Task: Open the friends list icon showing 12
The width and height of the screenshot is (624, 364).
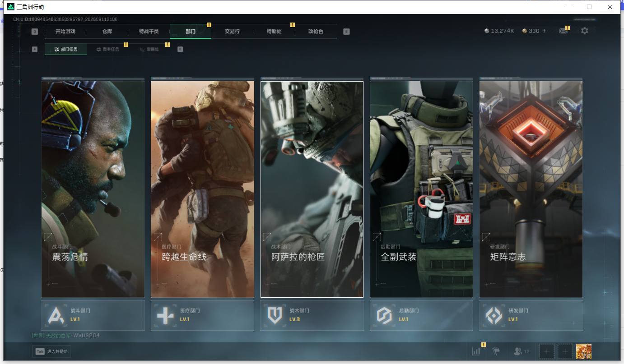Action: [x=522, y=351]
